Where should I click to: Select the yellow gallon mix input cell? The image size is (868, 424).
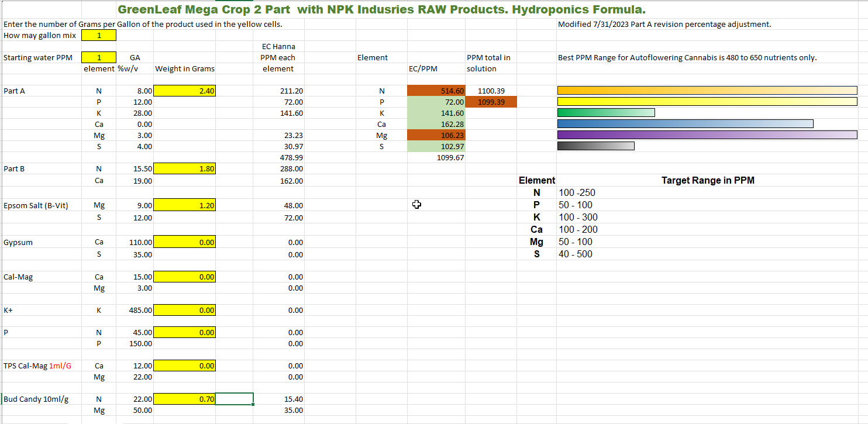(99, 35)
